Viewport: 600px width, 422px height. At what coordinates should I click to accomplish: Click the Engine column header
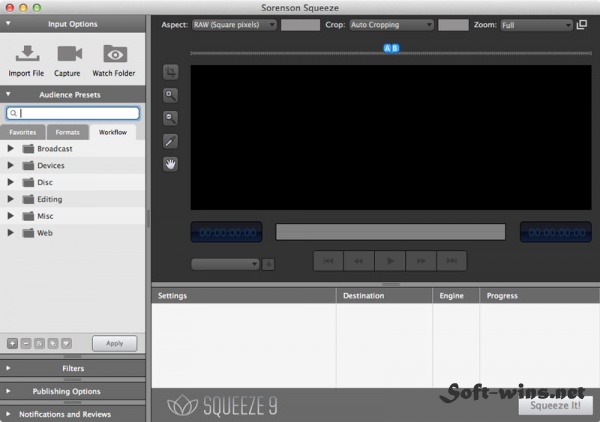(x=456, y=296)
